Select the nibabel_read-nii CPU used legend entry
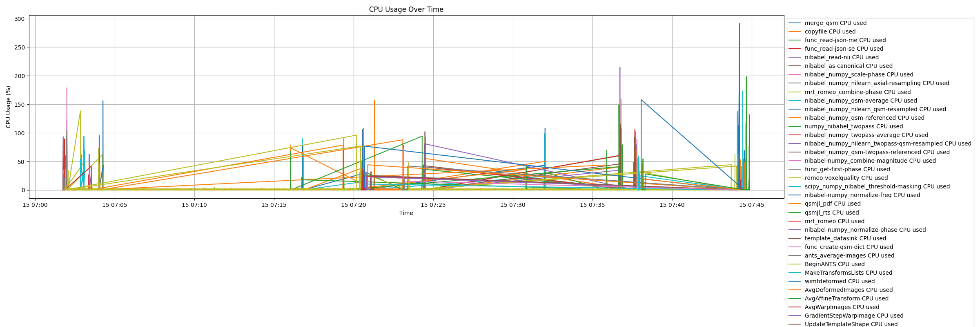The height and width of the screenshot is (327, 980). (x=833, y=58)
